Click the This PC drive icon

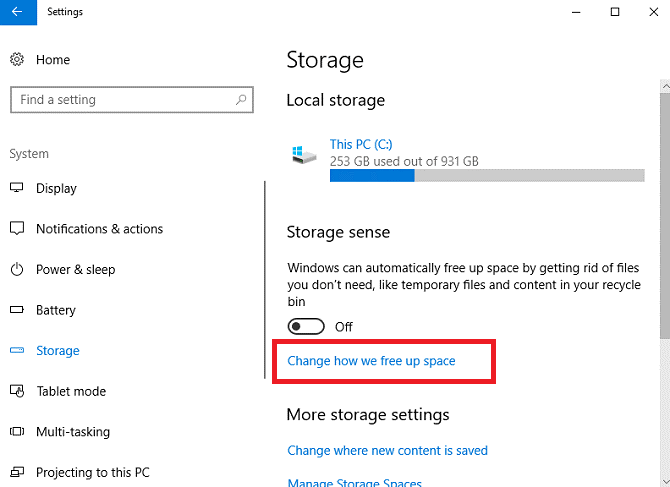(x=304, y=155)
